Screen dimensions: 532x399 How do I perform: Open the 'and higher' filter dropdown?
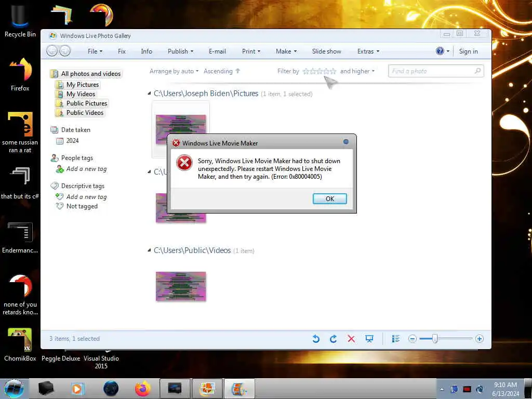[x=357, y=71]
